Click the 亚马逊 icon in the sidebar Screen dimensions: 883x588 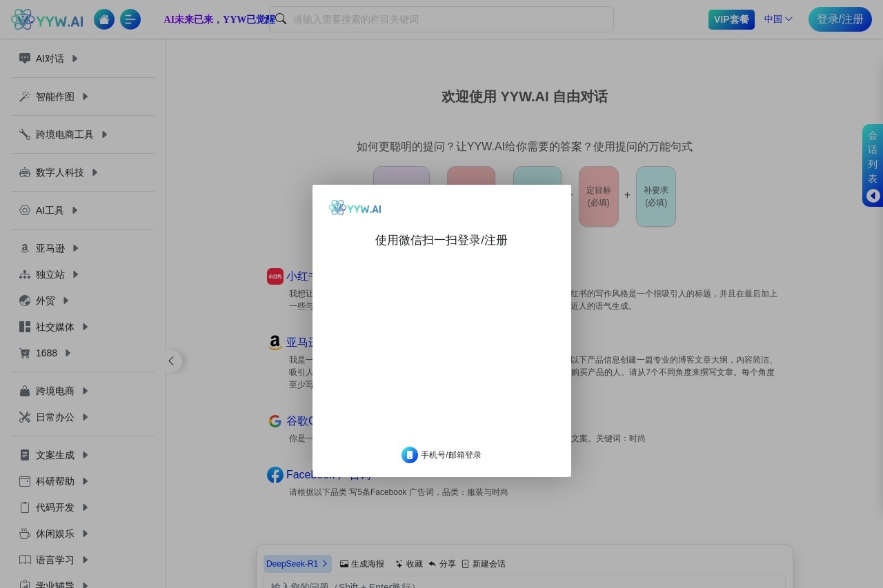pos(23,248)
